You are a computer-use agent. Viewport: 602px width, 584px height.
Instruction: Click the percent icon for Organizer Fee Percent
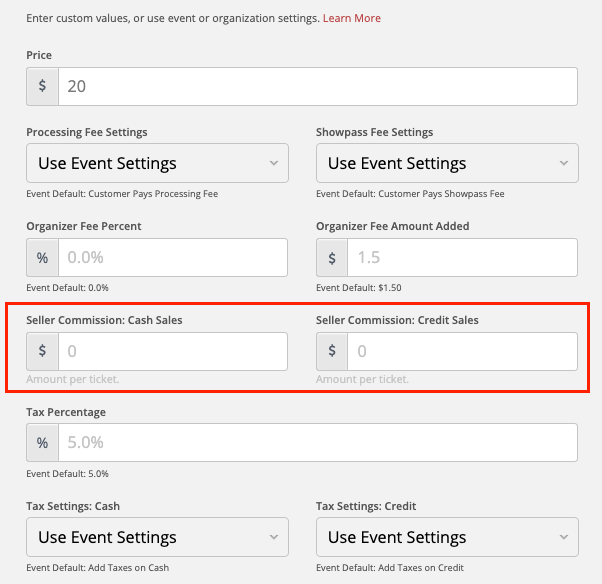pos(42,257)
